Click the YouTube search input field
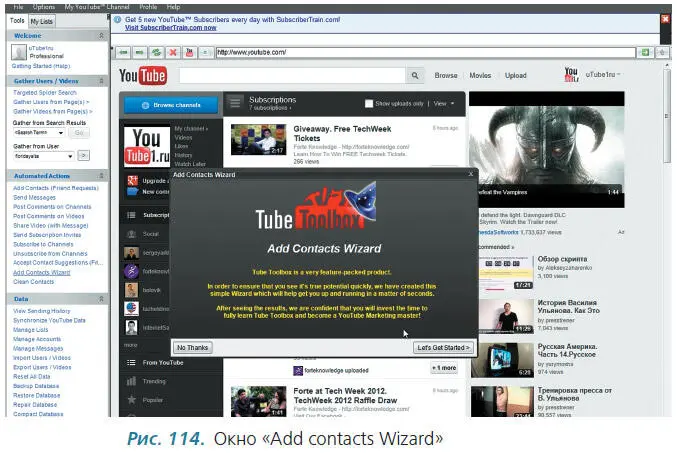677x453 pixels. click(293, 76)
